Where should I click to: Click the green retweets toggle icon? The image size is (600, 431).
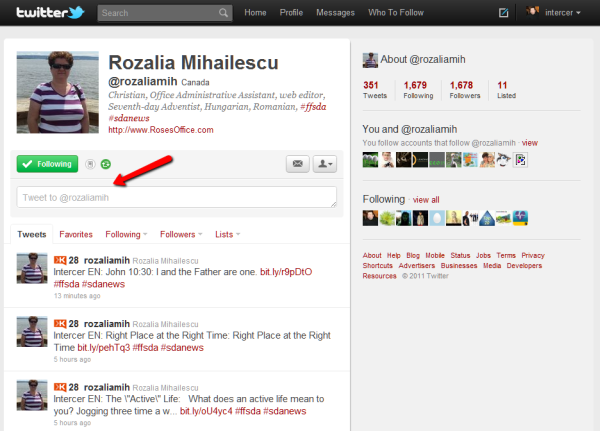tap(106, 164)
